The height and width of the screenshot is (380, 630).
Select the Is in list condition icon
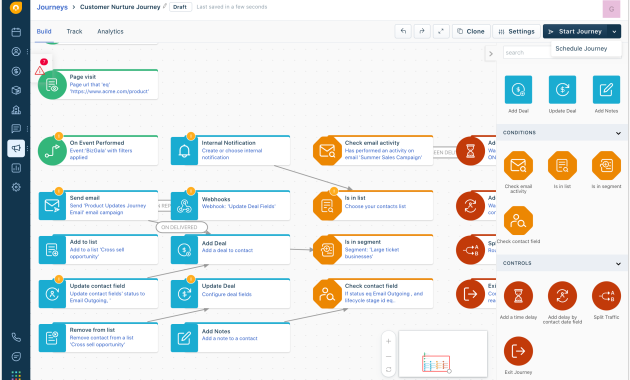562,165
